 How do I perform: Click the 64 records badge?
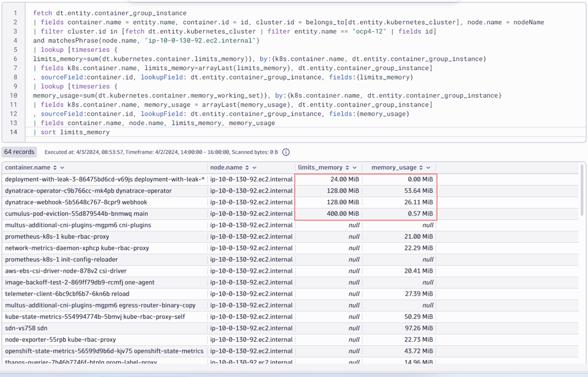click(x=19, y=152)
